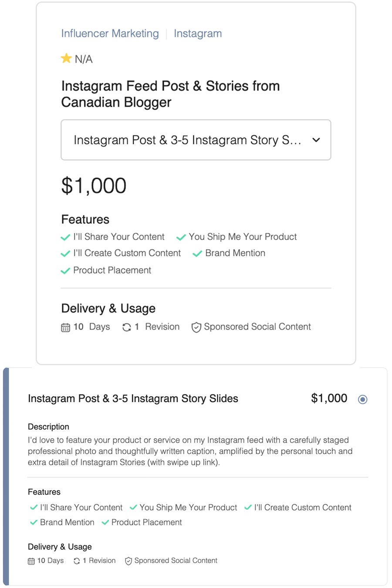
Task: Click the $1,000 price in lower panel
Action: 329,398
